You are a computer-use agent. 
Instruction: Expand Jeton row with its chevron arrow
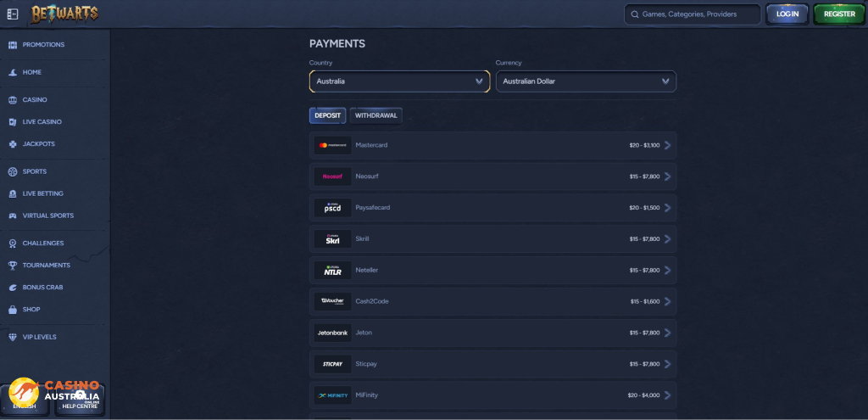coord(668,333)
